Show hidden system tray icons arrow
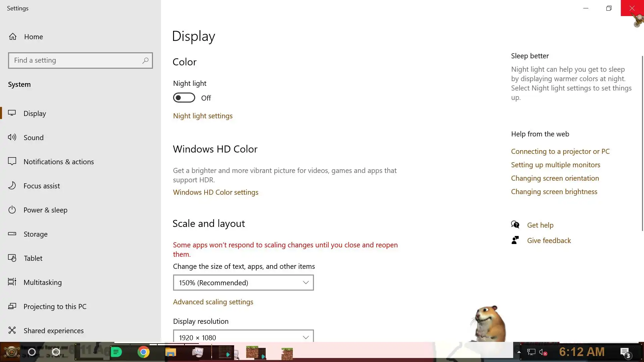This screenshot has height=362, width=644. [519, 352]
